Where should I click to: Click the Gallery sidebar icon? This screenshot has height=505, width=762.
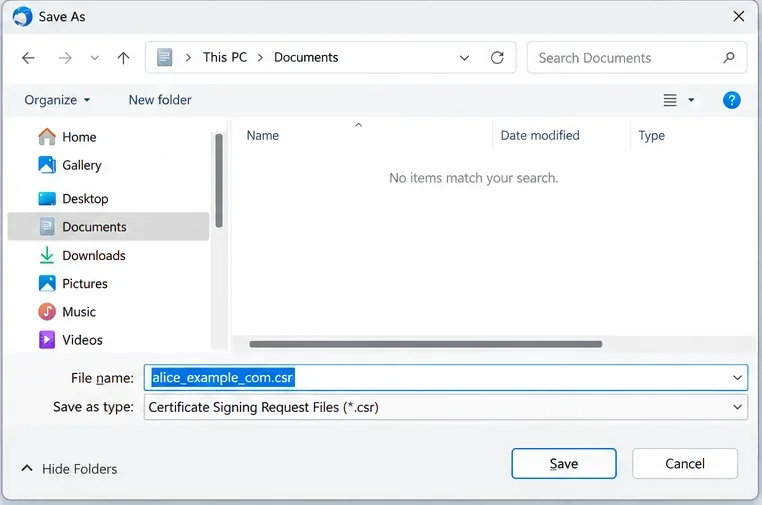tap(47, 165)
